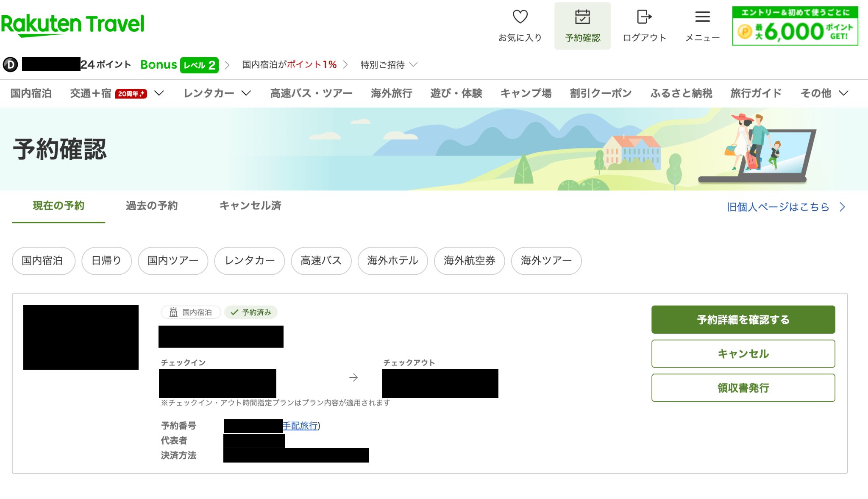The width and height of the screenshot is (868, 499).
Task: Open the 24ポイント balance link
Action: (106, 64)
